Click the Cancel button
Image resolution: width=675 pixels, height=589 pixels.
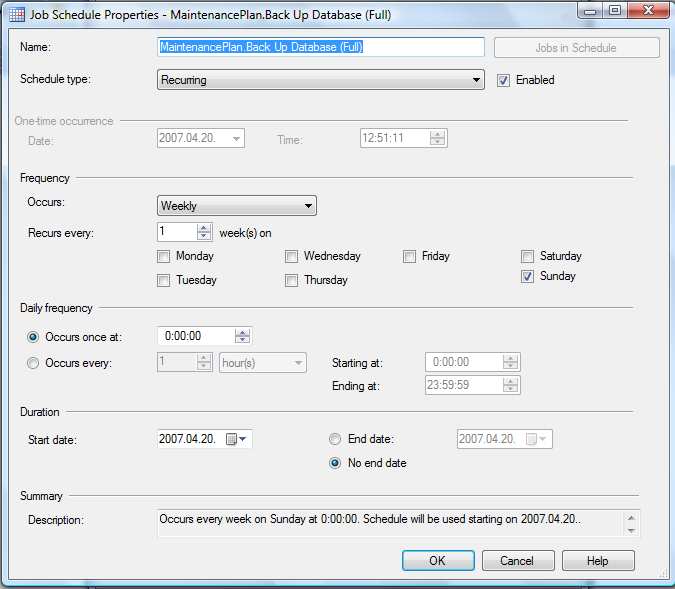[518, 561]
